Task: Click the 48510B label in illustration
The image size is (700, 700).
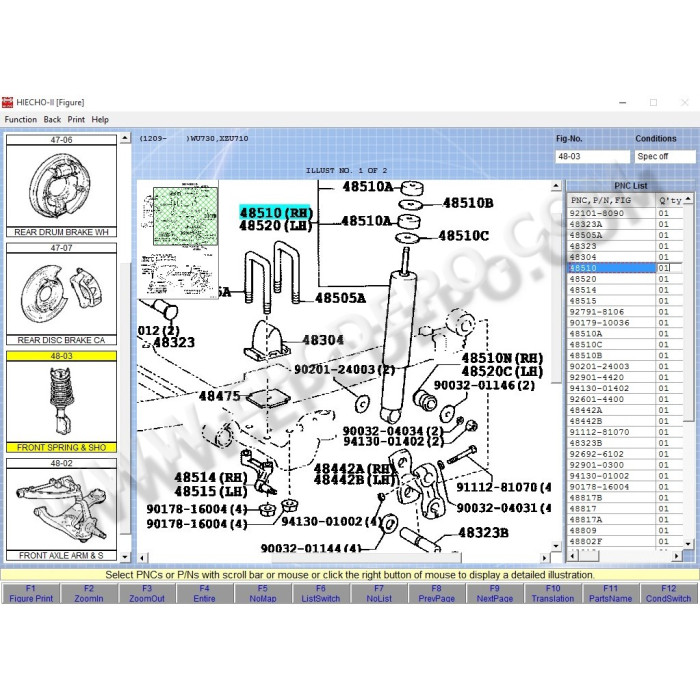Action: (x=468, y=203)
